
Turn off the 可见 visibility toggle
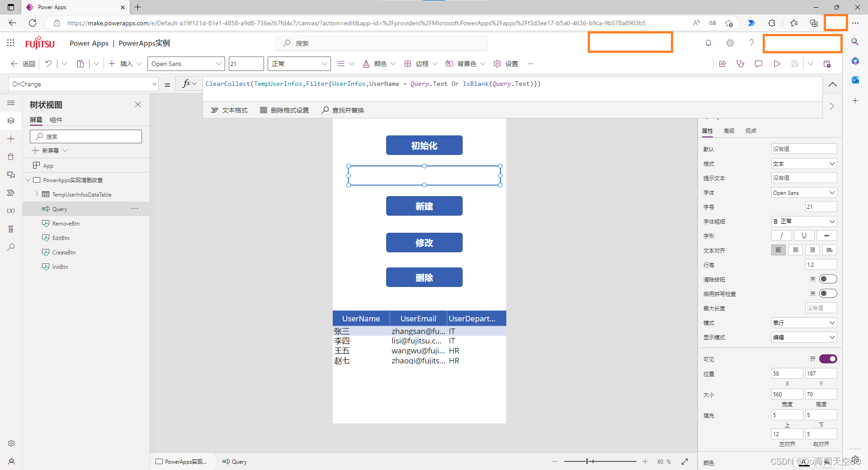829,358
